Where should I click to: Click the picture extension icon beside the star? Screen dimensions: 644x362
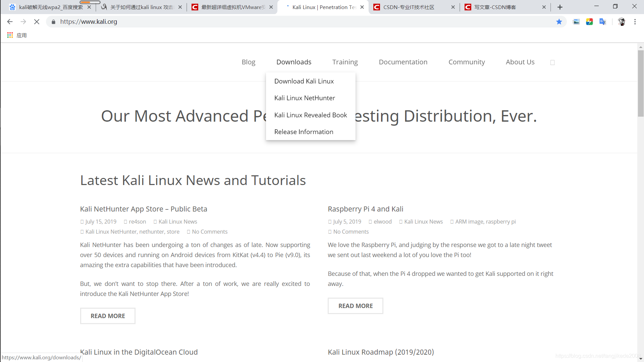[x=576, y=22]
